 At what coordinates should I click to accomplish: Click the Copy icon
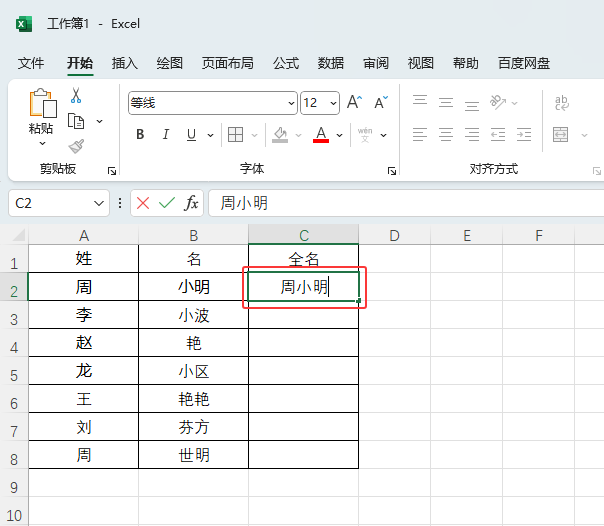point(76,121)
